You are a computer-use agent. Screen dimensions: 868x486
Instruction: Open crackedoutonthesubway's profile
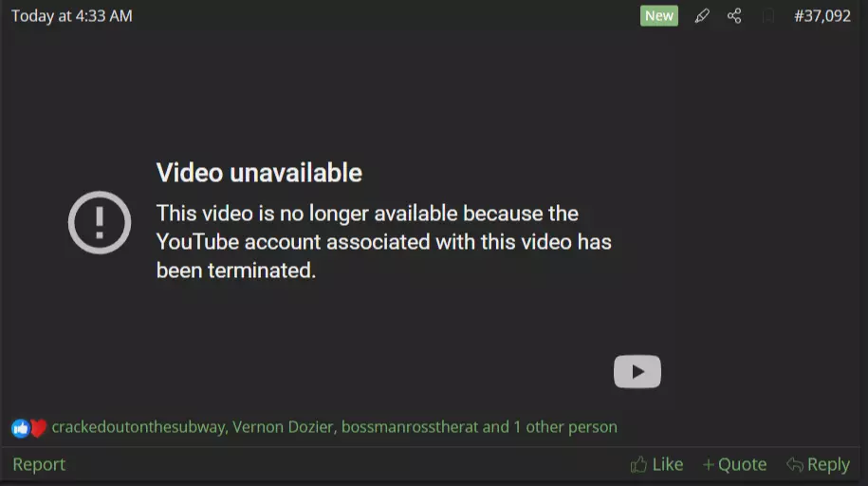point(139,427)
